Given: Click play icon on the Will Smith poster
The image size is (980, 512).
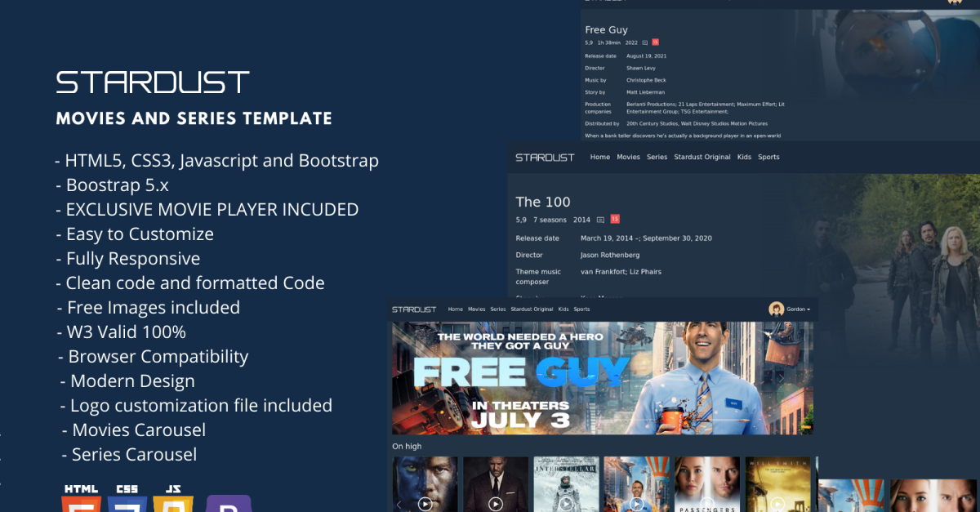Looking at the screenshot, I should (x=777, y=504).
